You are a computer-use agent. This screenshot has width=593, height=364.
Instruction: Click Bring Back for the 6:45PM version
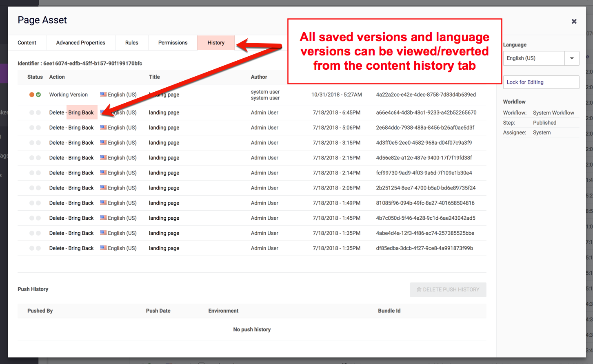(x=81, y=113)
